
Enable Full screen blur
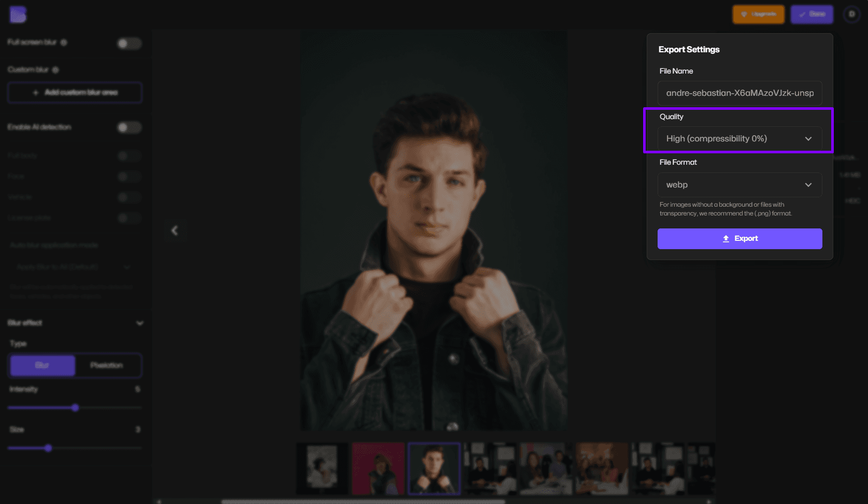click(x=129, y=44)
